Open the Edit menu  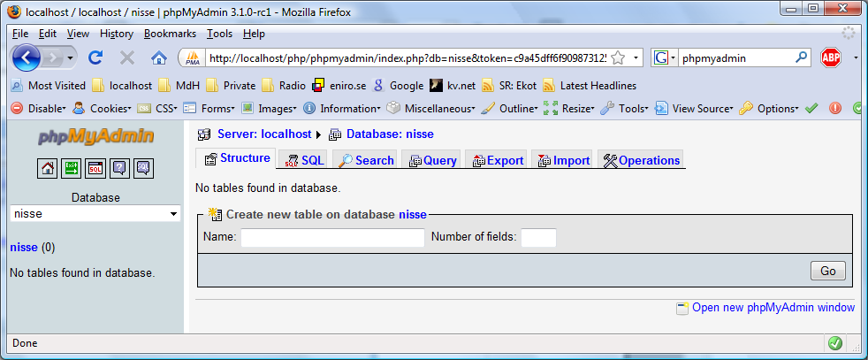[48, 34]
